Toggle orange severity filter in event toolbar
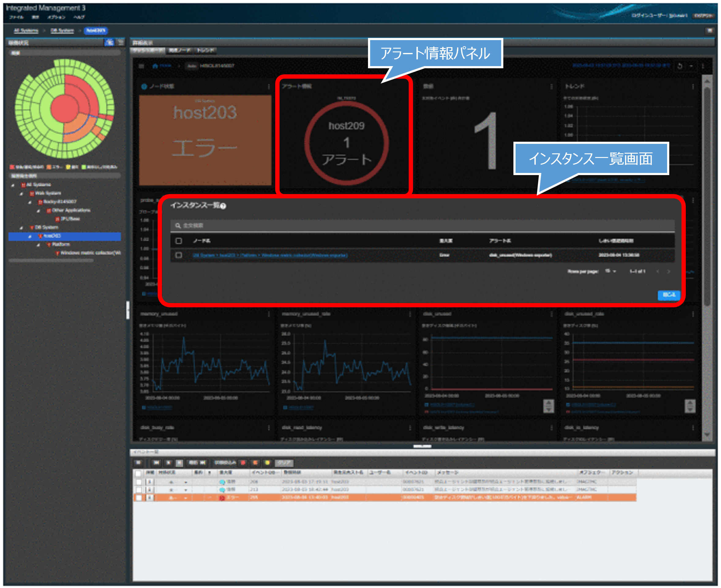Screen dimensions: 721x588 coord(255,463)
